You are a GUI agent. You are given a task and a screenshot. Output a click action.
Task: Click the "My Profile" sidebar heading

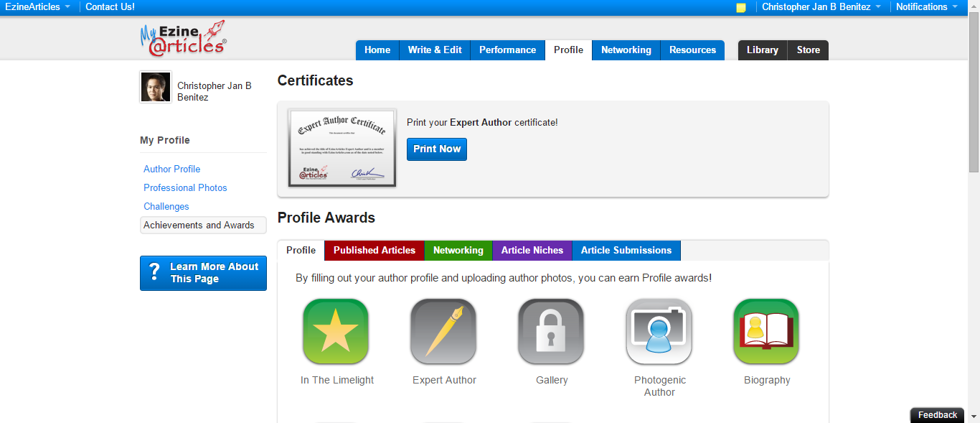[x=165, y=140]
